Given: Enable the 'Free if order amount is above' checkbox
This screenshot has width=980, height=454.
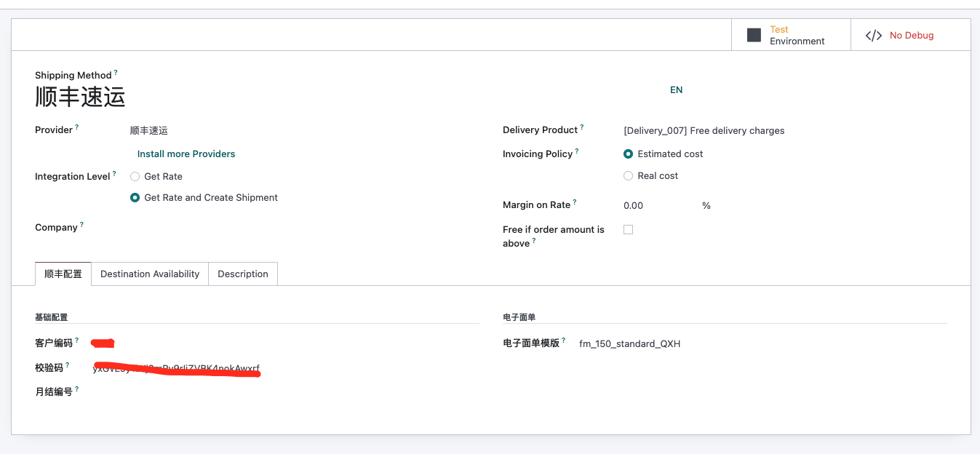Looking at the screenshot, I should tap(628, 229).
